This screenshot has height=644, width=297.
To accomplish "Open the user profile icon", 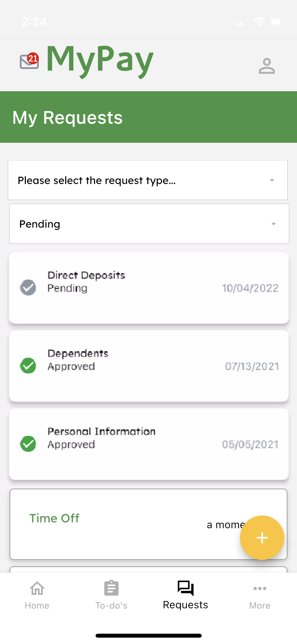I will 267,66.
